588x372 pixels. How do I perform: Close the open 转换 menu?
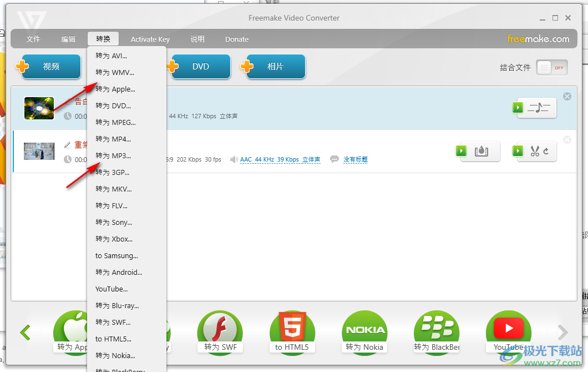[103, 39]
